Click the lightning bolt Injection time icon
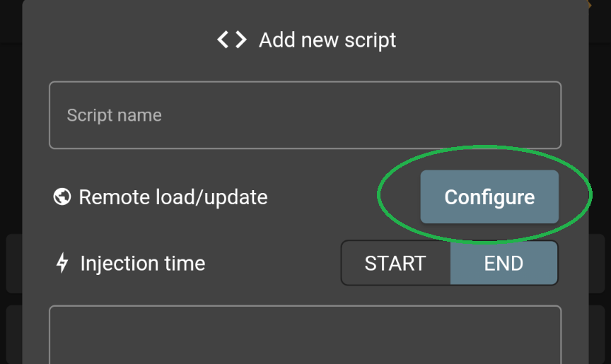Screen dimensions: 611x364 point(62,263)
